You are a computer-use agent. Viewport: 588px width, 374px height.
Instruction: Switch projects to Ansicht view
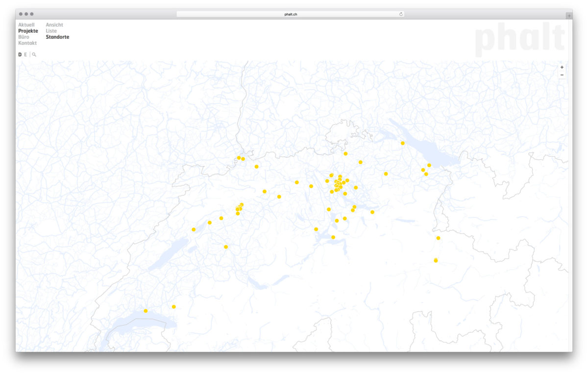[54, 25]
